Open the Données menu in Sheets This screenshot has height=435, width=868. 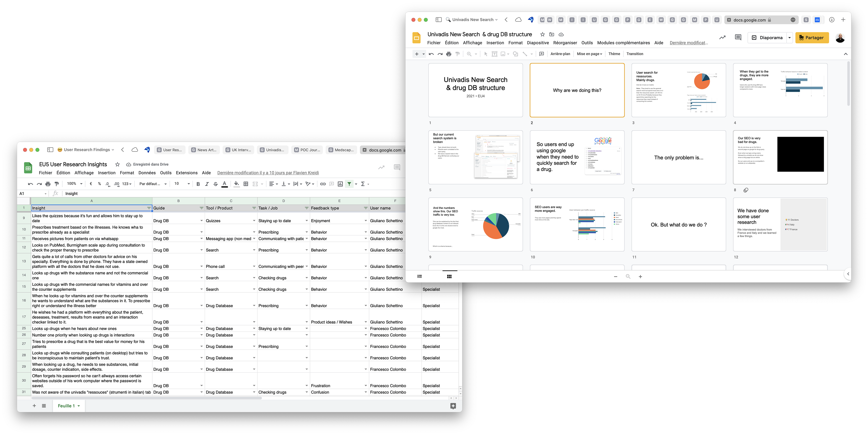[147, 173]
